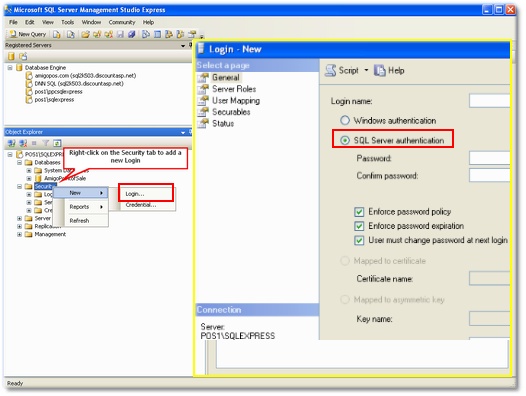Viewport: 526px width, 396px height.
Task: Select DNN SQL (sql2k503.discountasp.net) server row
Action: click(x=75, y=84)
